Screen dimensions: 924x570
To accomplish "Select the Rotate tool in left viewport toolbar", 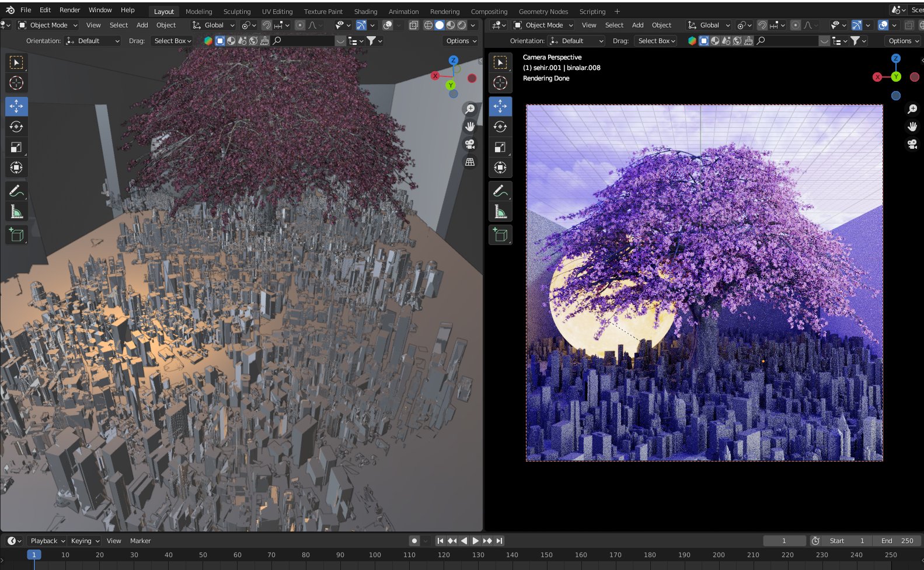I will coord(16,127).
